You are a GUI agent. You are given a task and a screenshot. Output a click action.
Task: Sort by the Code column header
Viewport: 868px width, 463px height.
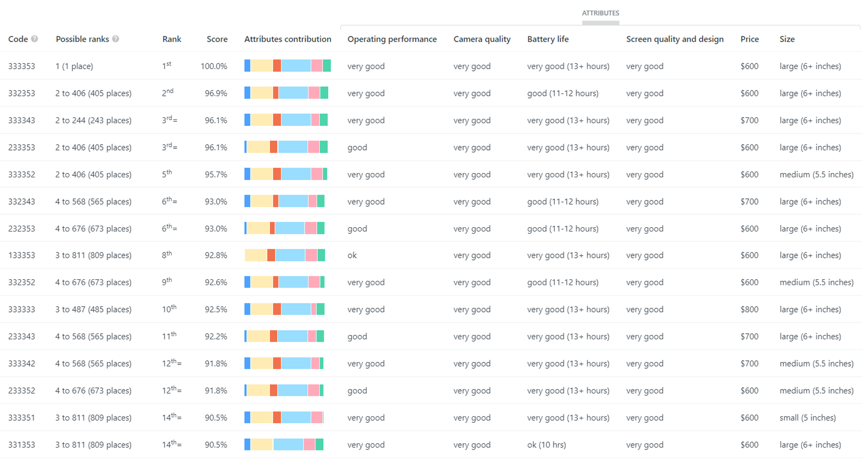tap(18, 39)
